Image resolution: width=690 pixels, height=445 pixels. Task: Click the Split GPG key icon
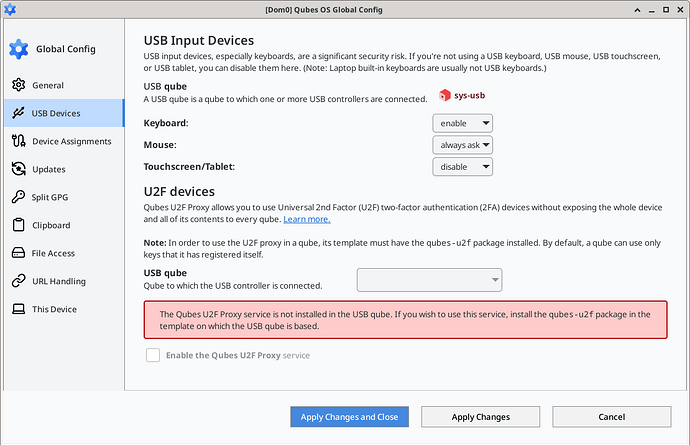(18, 197)
